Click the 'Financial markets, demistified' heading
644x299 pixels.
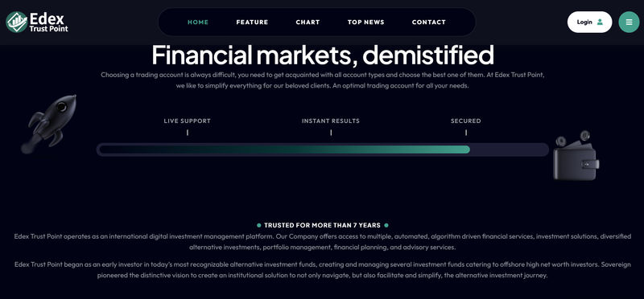(x=323, y=55)
